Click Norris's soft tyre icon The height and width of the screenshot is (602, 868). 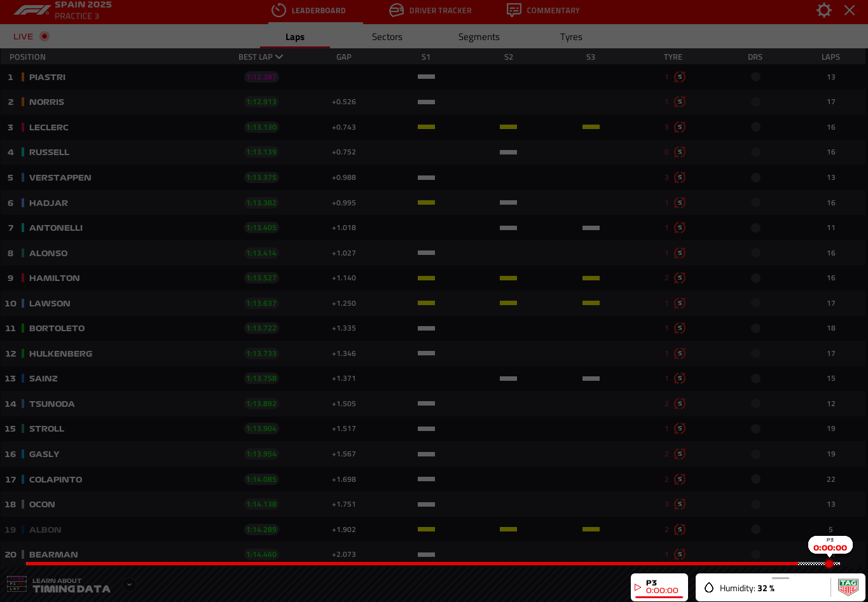coord(680,102)
